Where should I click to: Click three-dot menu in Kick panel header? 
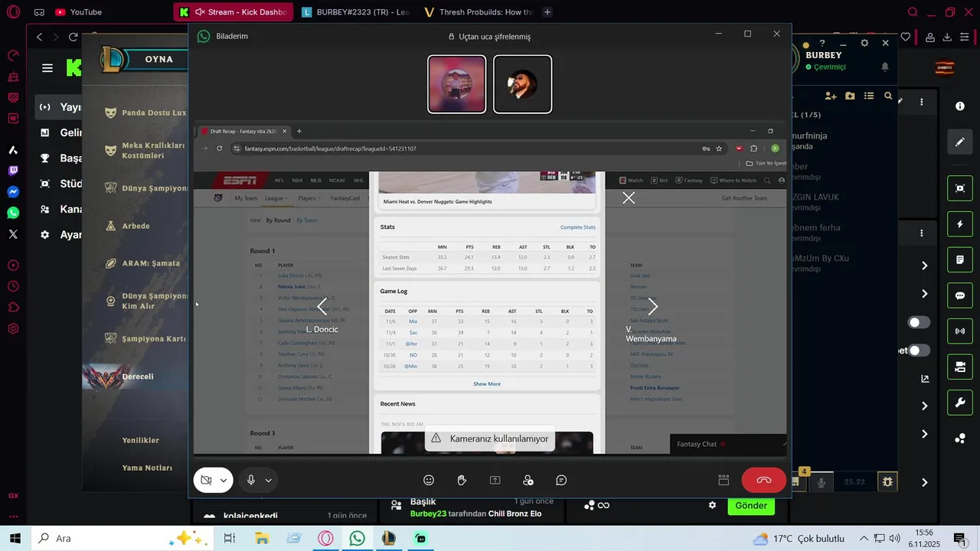point(922,102)
